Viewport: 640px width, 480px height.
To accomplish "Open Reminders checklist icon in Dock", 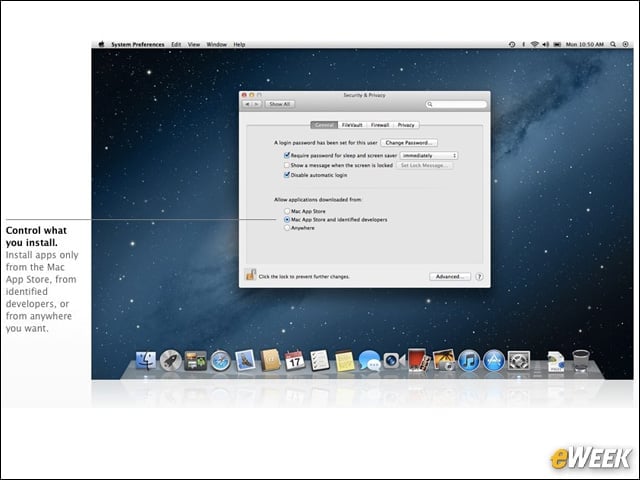I will (x=320, y=361).
